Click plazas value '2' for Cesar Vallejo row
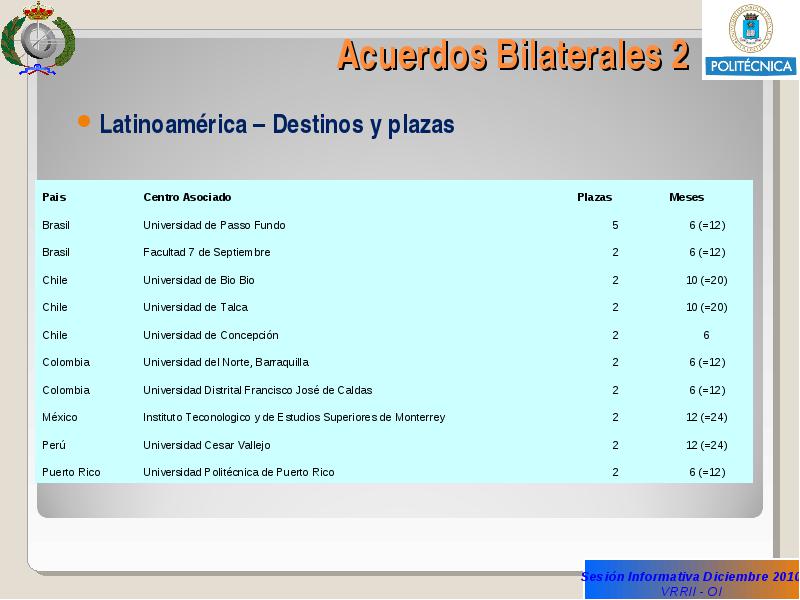 615,445
